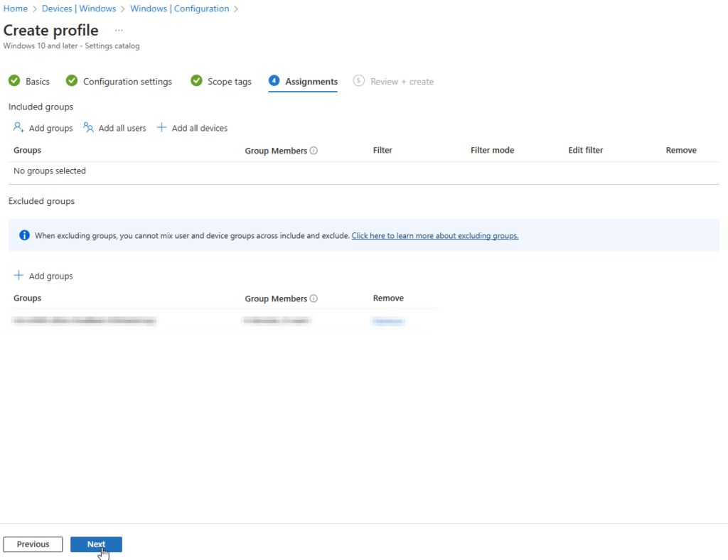Click Group Members info icon in Excluded groups
This screenshot has width=728, height=560.
point(314,298)
